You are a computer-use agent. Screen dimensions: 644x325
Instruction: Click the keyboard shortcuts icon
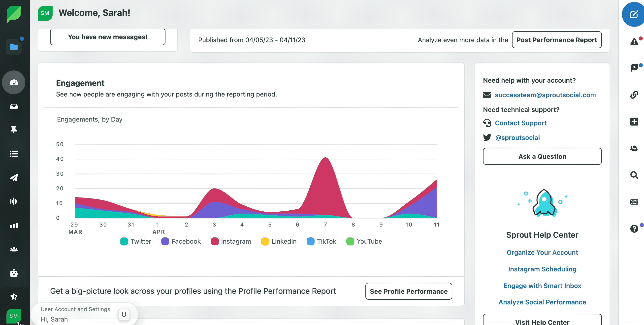click(634, 202)
